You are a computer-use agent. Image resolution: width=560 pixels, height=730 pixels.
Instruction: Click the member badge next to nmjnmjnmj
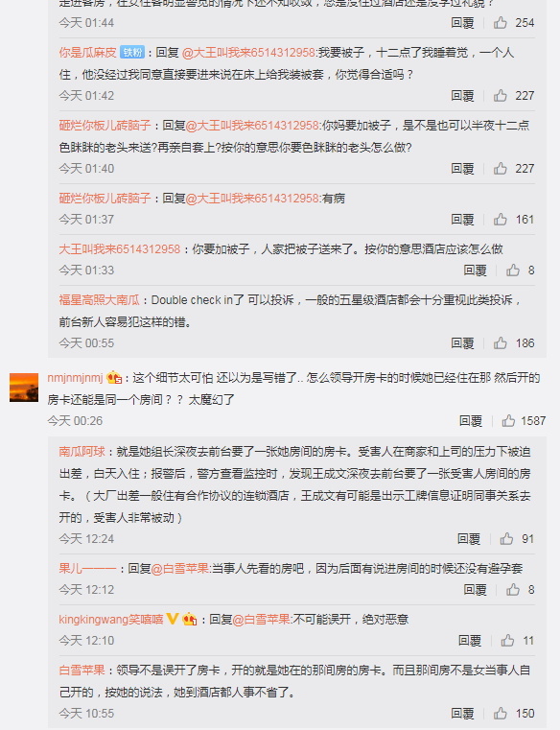[x=114, y=377]
